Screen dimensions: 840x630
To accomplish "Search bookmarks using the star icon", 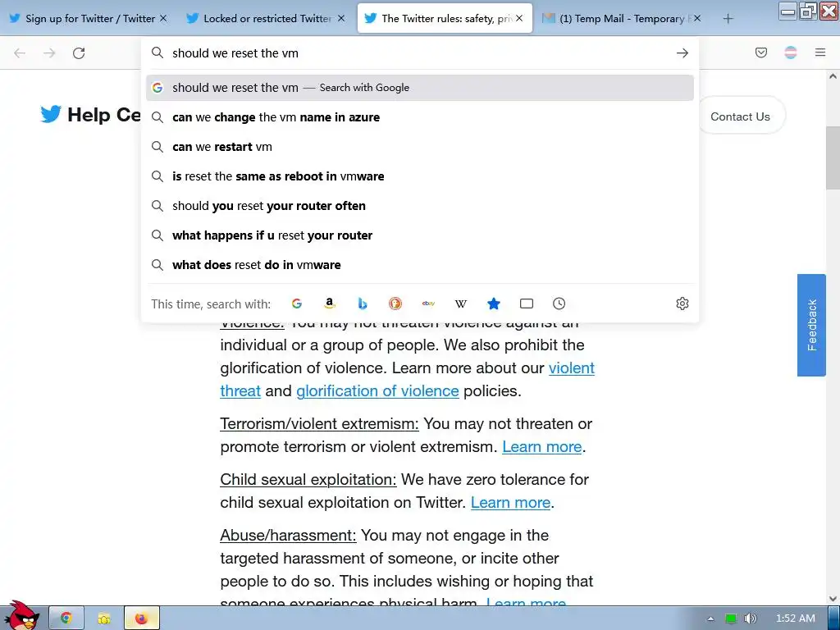I will (493, 304).
